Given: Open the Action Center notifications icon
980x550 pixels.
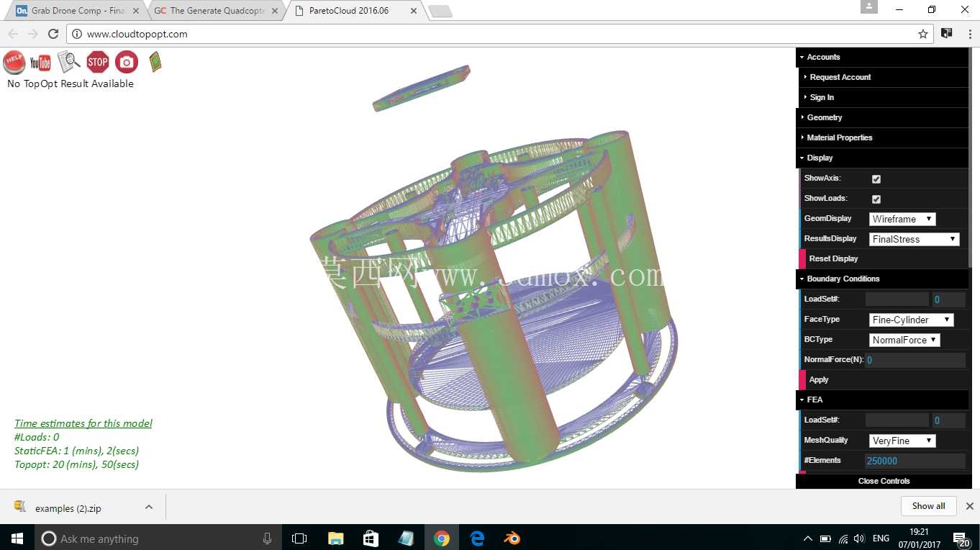Looking at the screenshot, I should pyautogui.click(x=961, y=538).
